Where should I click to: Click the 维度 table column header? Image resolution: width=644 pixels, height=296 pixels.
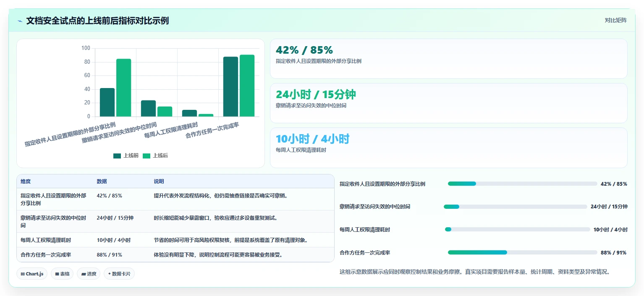[26, 182]
